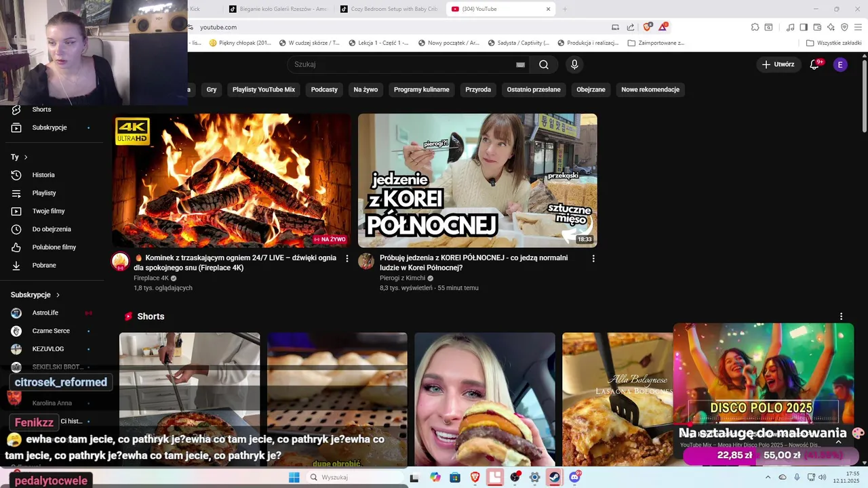This screenshot has width=868, height=488.
Task: Open the Wszystkie zakładki bookmarks folder
Action: (833, 43)
